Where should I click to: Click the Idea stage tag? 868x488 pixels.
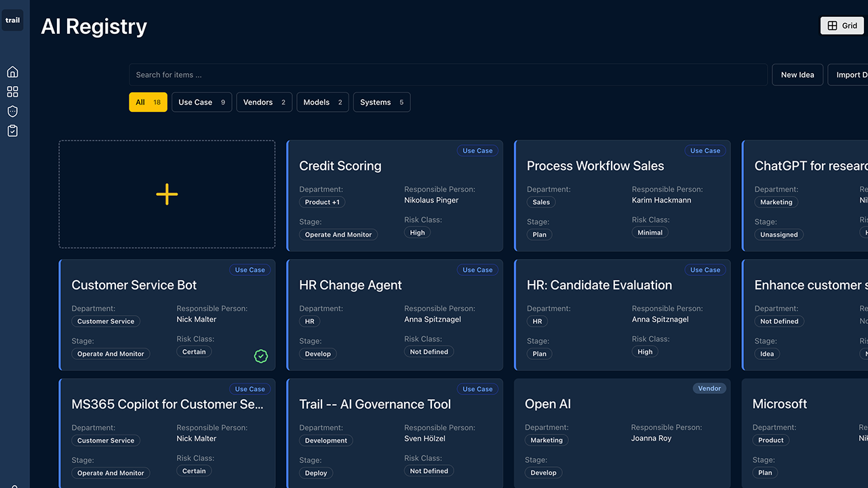point(767,354)
